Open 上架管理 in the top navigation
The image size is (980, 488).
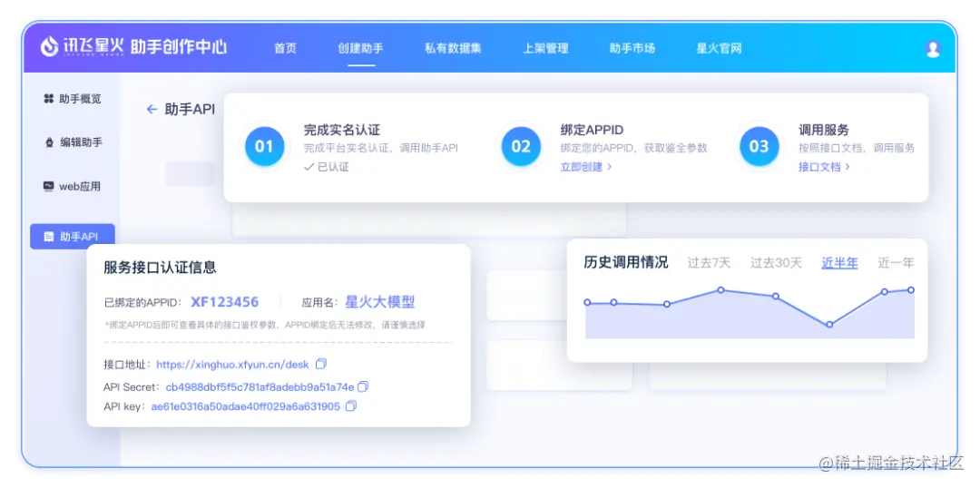coord(545,48)
